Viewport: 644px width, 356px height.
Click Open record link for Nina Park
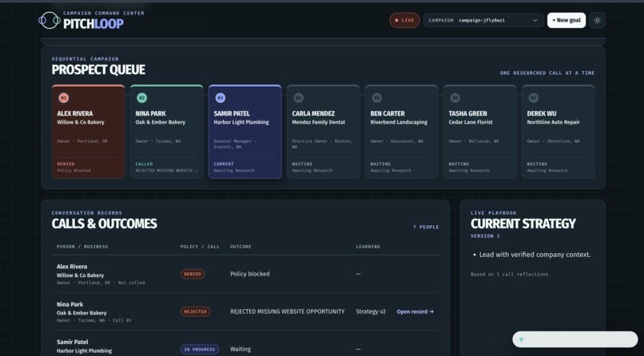[x=415, y=312]
